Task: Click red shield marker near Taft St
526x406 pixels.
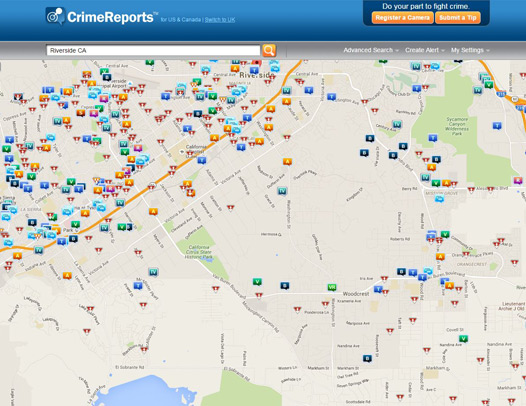Action: pyautogui.click(x=389, y=331)
